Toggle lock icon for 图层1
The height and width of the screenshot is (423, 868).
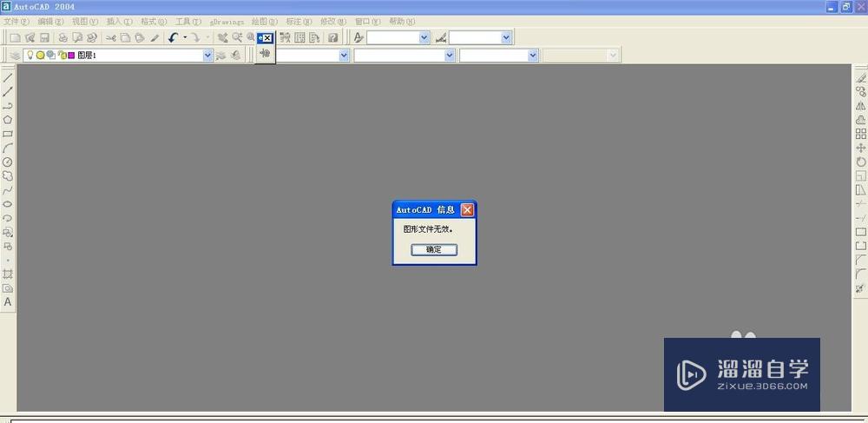pyautogui.click(x=62, y=56)
